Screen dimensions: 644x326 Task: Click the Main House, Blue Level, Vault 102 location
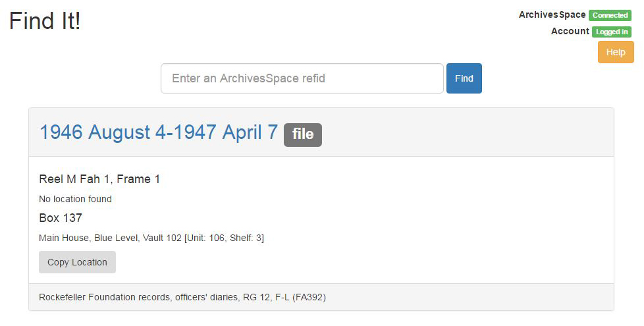(x=110, y=238)
